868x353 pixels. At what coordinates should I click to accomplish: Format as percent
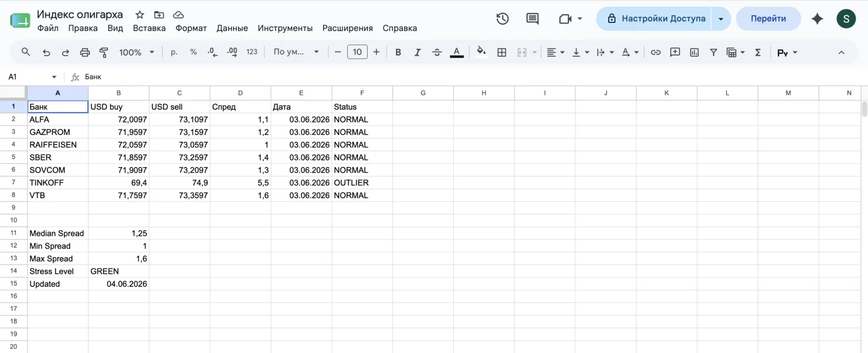[193, 52]
